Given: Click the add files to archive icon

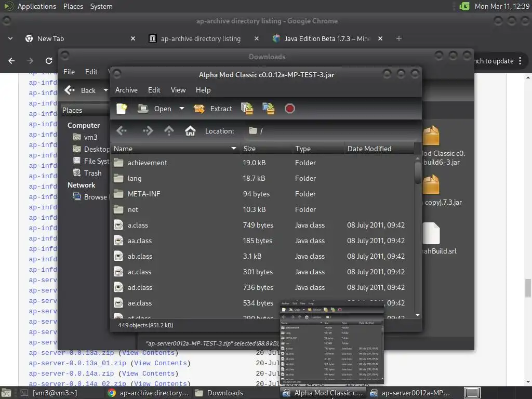Looking at the screenshot, I should point(247,109).
